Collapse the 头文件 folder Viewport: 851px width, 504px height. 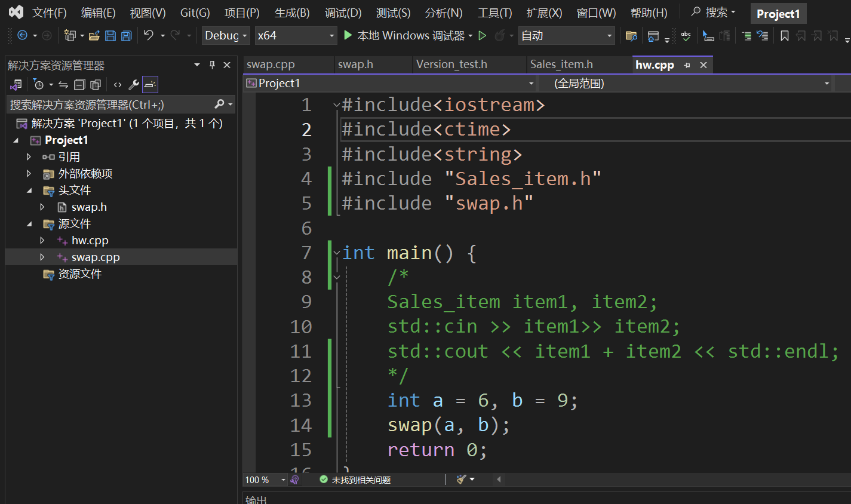(x=29, y=190)
